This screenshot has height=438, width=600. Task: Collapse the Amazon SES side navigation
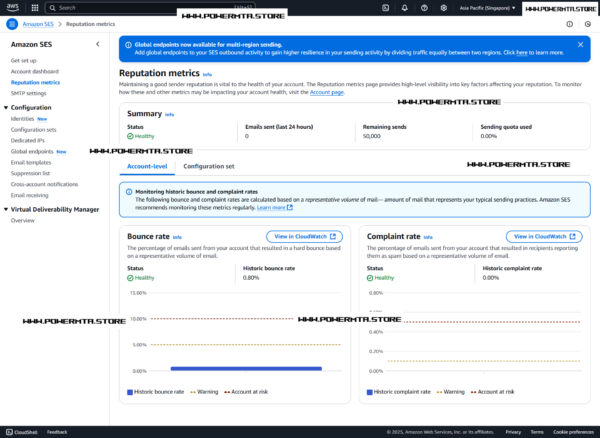coord(98,44)
